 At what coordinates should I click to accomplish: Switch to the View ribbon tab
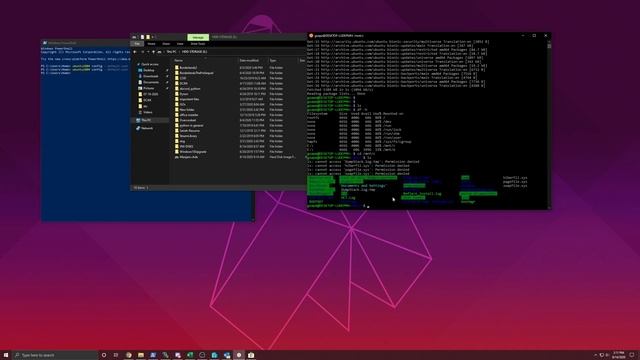click(x=180, y=44)
